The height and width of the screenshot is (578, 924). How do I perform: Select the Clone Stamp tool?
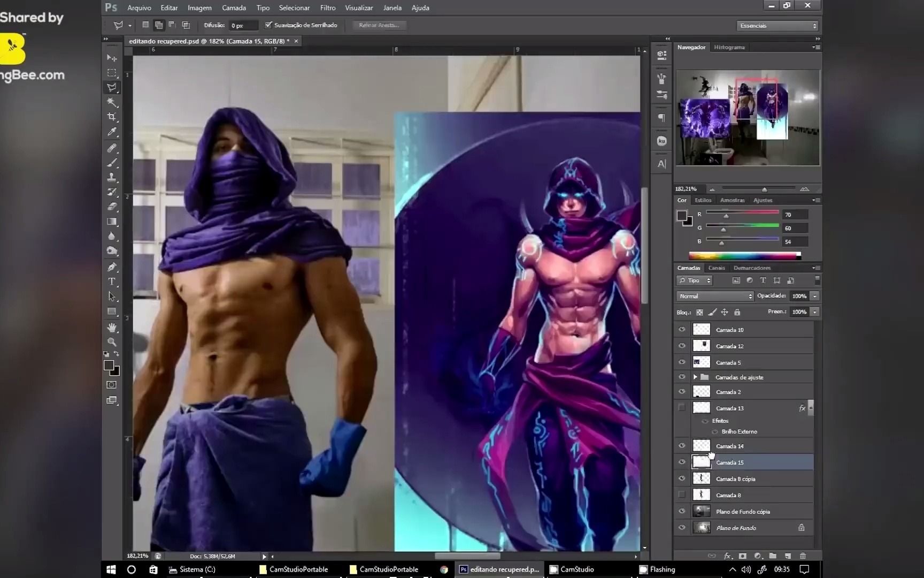pyautogui.click(x=112, y=177)
